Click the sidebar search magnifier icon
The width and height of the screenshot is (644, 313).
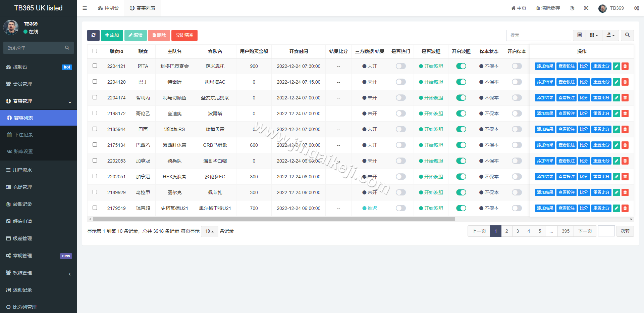pyautogui.click(x=67, y=48)
